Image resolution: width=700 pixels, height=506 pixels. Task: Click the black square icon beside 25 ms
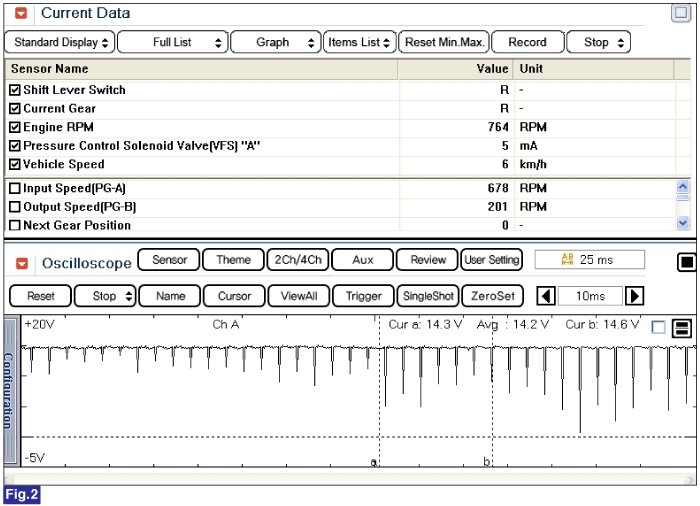pyautogui.click(x=686, y=262)
